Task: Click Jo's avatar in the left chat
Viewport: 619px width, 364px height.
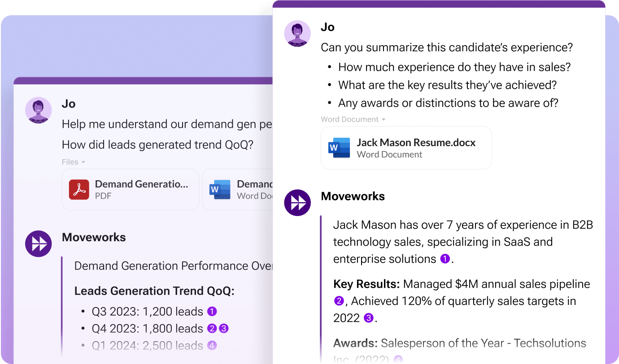Action: [x=38, y=110]
